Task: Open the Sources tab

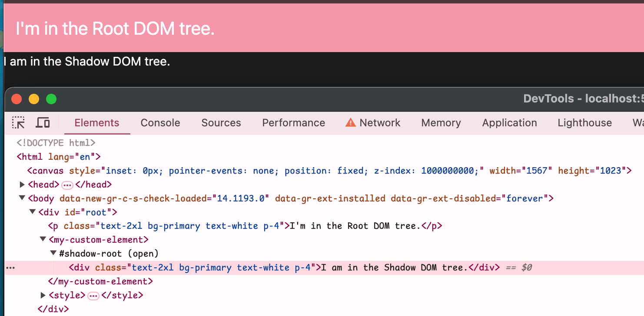Action: coord(221,123)
